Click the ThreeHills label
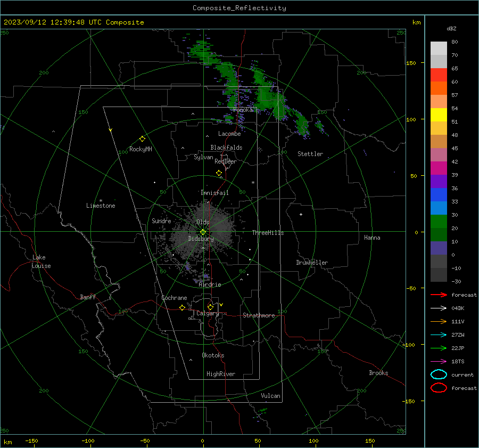The height and width of the screenshot is (448, 479). pyautogui.click(x=268, y=233)
